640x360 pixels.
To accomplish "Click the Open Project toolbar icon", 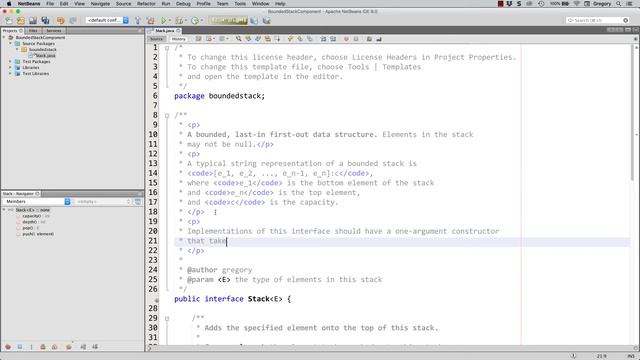I will tap(33, 20).
